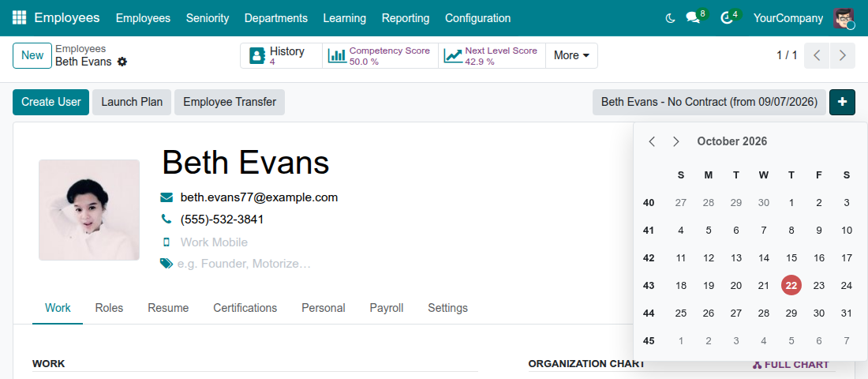Click the beth.evans77@example.com email field

click(x=259, y=197)
